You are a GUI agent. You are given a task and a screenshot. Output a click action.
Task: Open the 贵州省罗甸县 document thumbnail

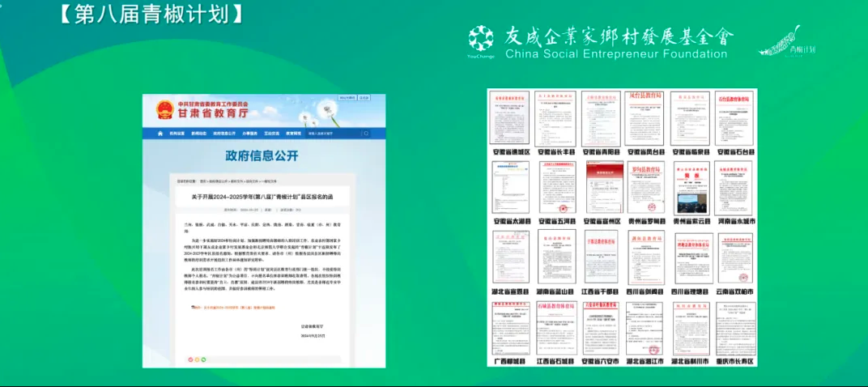tap(646, 188)
